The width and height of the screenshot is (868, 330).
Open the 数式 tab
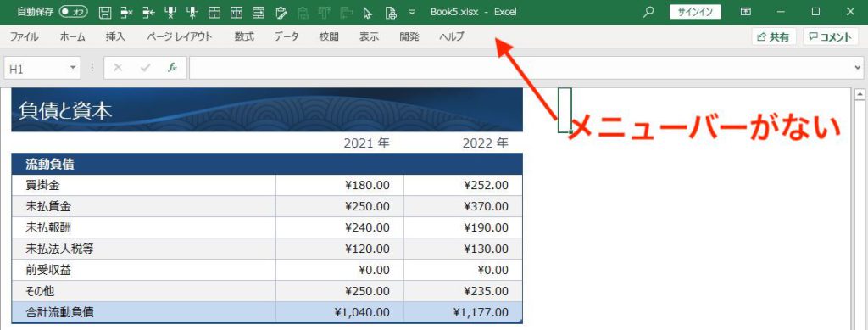coord(244,37)
